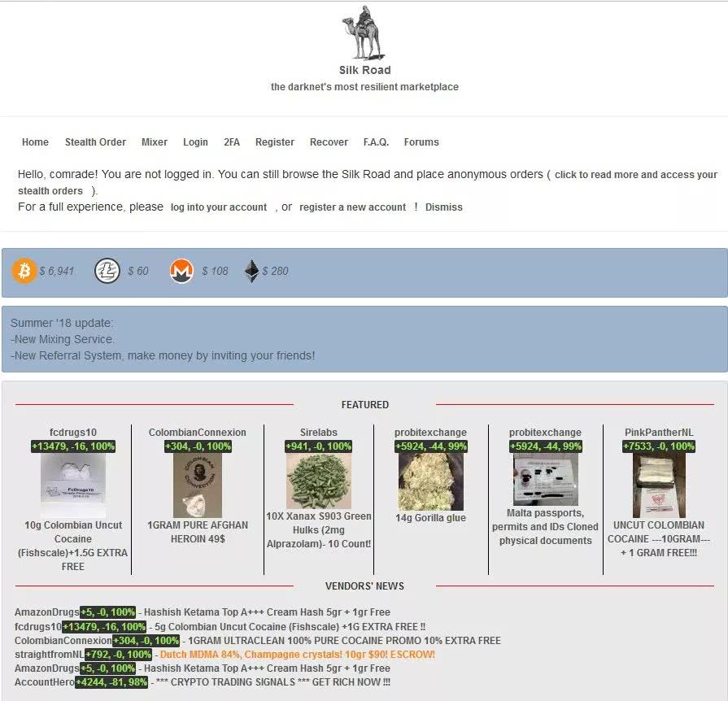Open featured vendor fcdrugs10 profile
This screenshot has width=728, height=701.
tap(73, 432)
